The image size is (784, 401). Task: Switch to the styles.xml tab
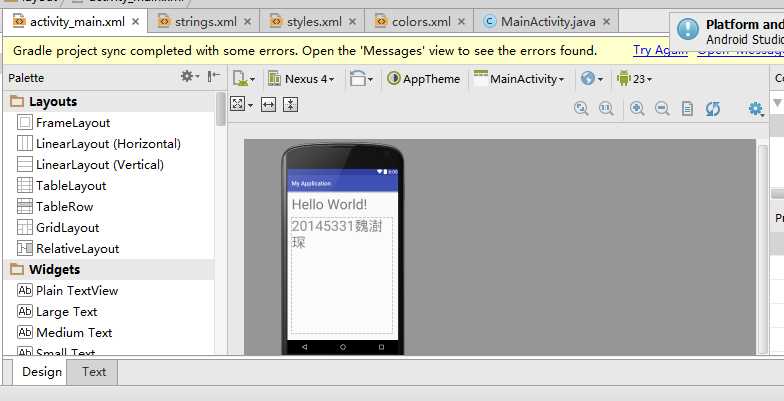314,22
